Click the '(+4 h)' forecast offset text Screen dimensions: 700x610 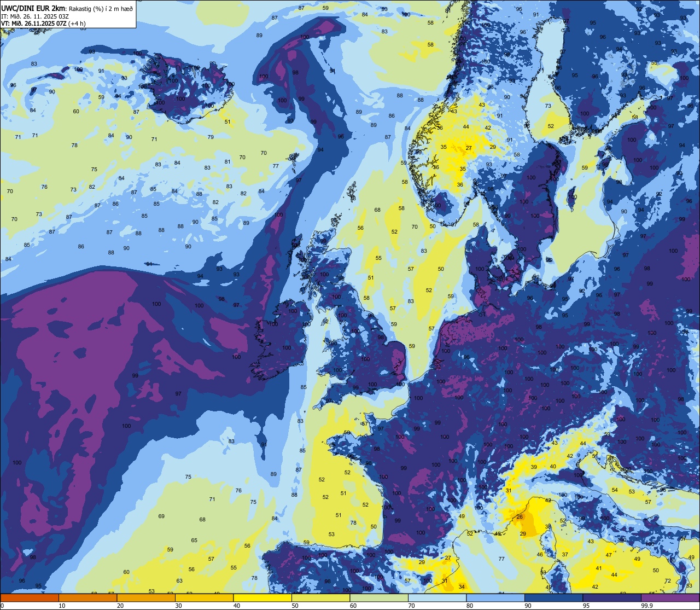coord(77,23)
